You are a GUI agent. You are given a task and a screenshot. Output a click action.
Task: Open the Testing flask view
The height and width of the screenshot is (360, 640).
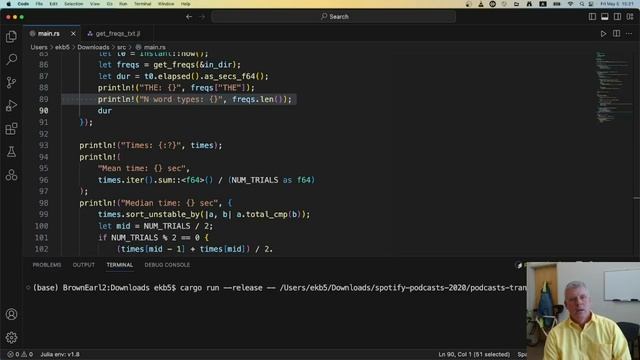click(11, 152)
